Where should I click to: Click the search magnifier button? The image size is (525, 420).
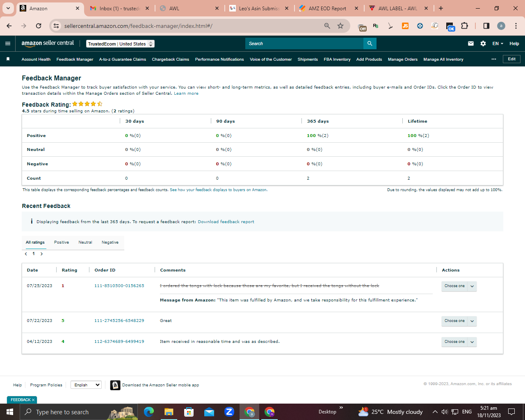click(x=370, y=43)
